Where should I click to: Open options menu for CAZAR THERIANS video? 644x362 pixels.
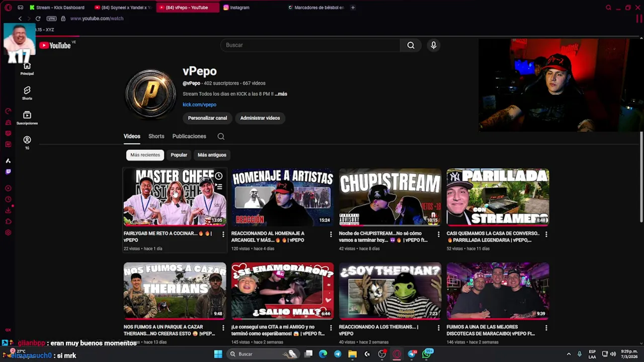223,328
